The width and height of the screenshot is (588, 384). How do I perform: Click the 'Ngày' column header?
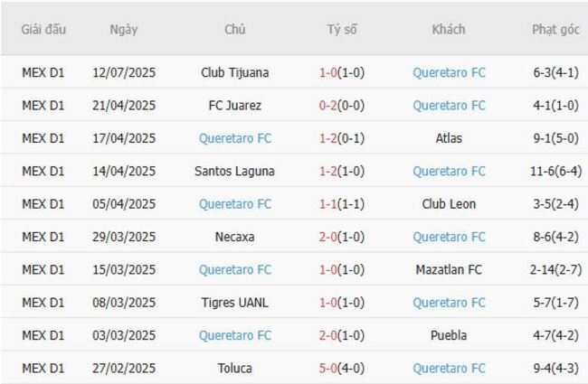click(124, 30)
